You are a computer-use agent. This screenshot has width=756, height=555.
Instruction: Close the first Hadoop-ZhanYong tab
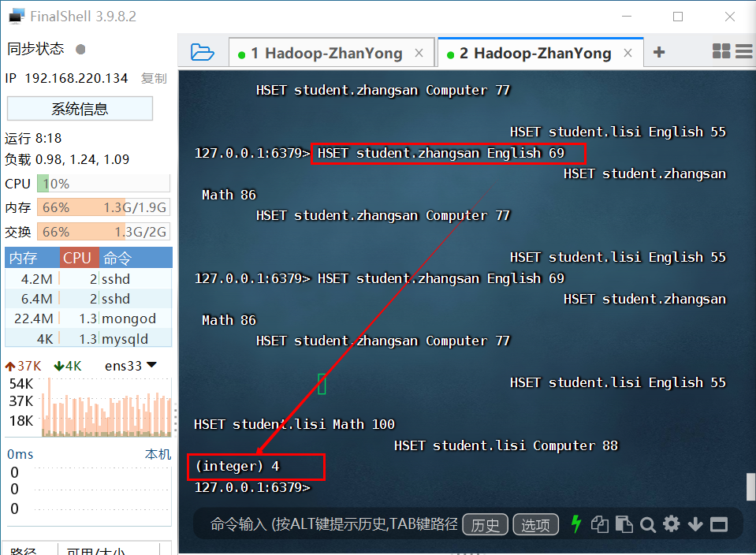tap(419, 53)
